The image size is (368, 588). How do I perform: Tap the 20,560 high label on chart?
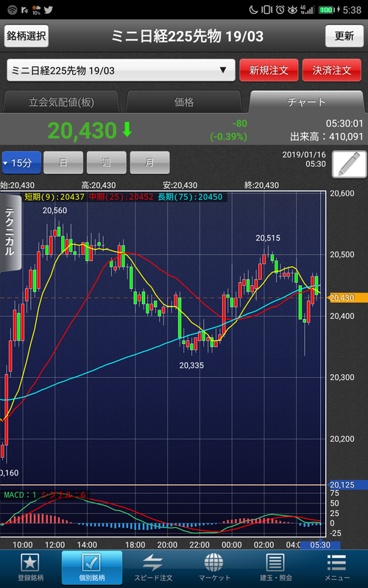[x=54, y=211]
